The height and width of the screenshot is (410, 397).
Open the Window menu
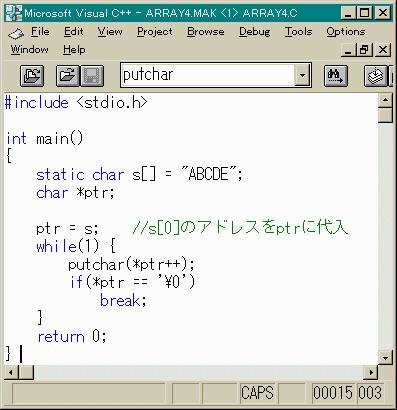pos(29,50)
